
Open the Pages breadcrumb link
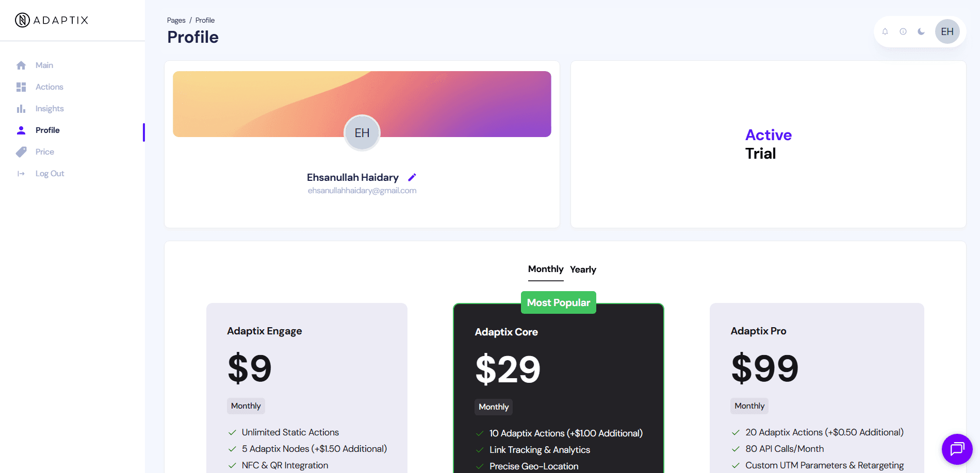pos(175,20)
